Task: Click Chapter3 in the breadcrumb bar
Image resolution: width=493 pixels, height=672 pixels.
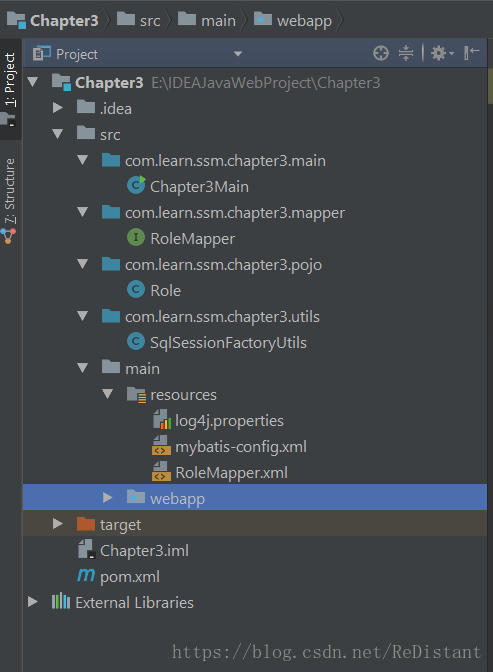Action: point(54,20)
